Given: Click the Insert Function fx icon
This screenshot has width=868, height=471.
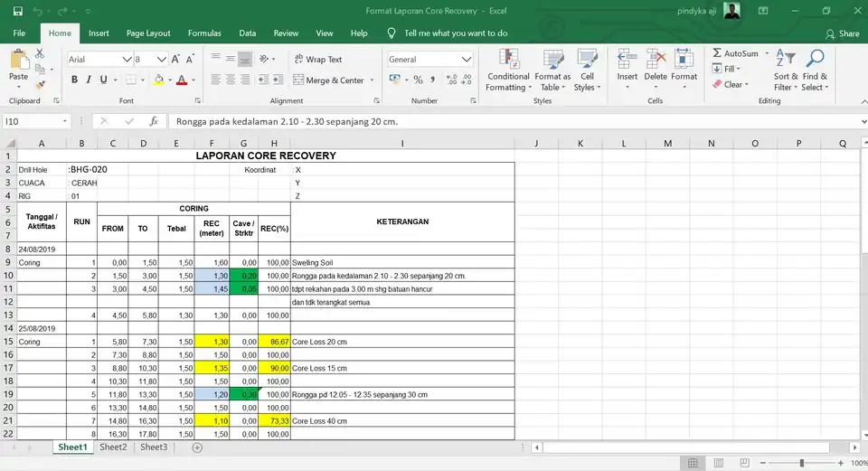Looking at the screenshot, I should [x=154, y=121].
